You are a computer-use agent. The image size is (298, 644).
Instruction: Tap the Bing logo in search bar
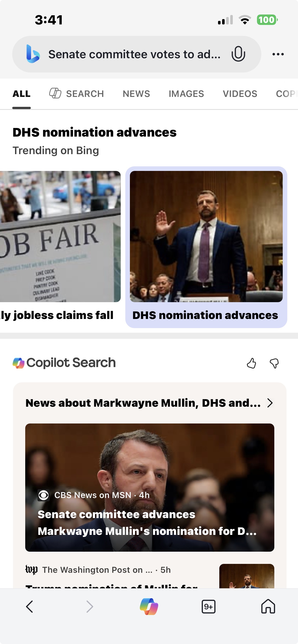33,54
